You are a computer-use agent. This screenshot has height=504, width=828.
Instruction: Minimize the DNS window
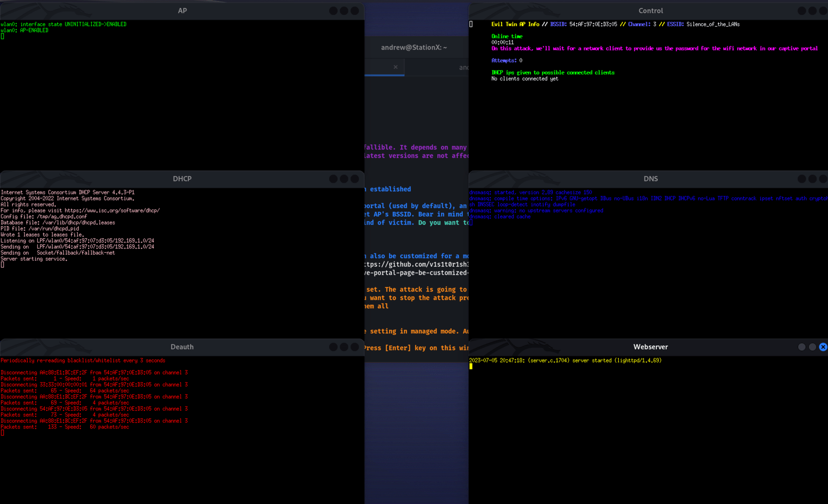(x=802, y=179)
